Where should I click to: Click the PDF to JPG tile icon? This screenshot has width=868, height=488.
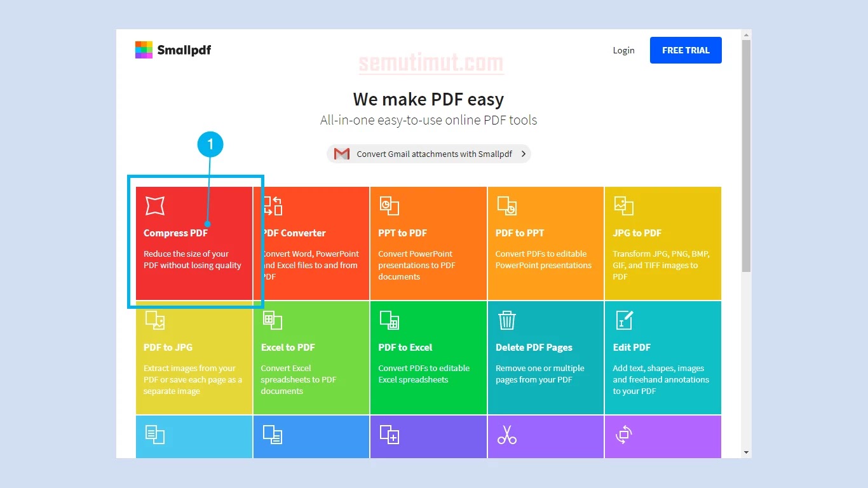(x=155, y=320)
